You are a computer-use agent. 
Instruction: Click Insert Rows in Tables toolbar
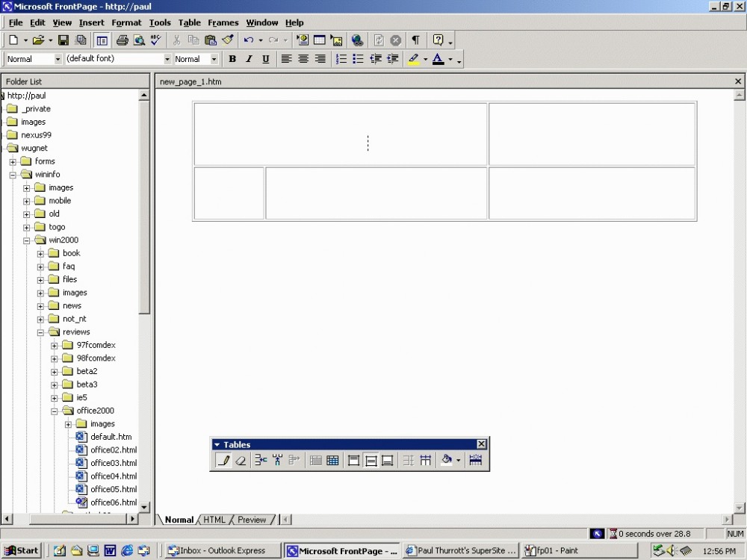coord(261,461)
